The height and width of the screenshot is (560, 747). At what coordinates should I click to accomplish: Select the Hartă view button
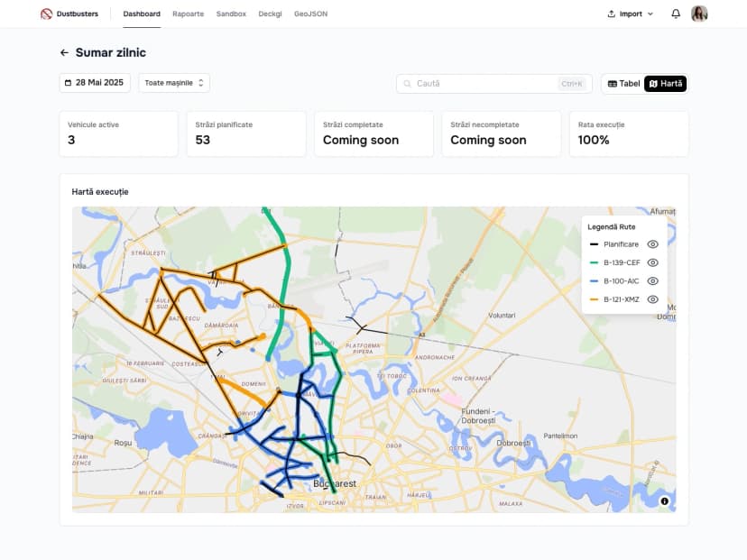666,83
